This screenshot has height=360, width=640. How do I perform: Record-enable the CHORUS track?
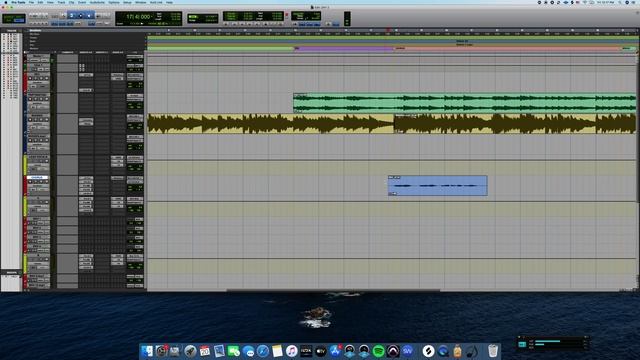(30, 182)
